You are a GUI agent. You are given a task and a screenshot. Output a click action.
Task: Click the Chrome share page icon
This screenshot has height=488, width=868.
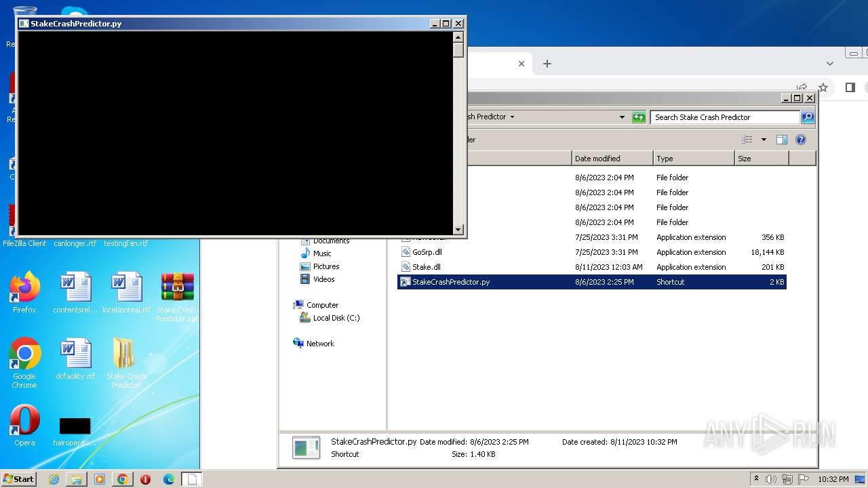point(802,87)
